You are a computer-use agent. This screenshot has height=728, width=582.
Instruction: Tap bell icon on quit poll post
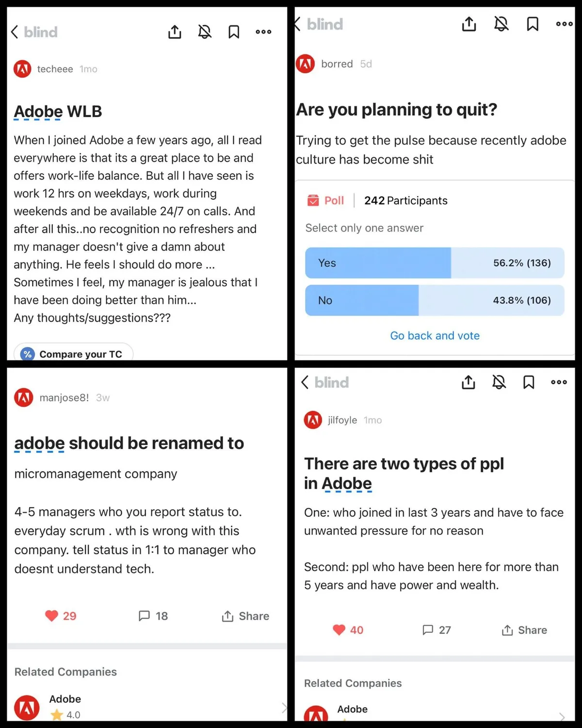pyautogui.click(x=501, y=24)
